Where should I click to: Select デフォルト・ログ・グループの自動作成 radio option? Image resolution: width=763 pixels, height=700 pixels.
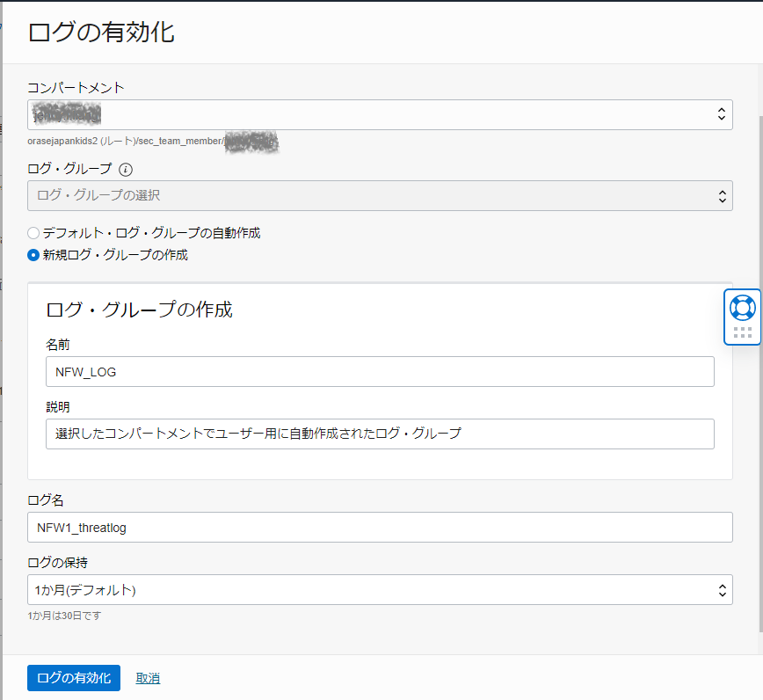pyautogui.click(x=33, y=233)
